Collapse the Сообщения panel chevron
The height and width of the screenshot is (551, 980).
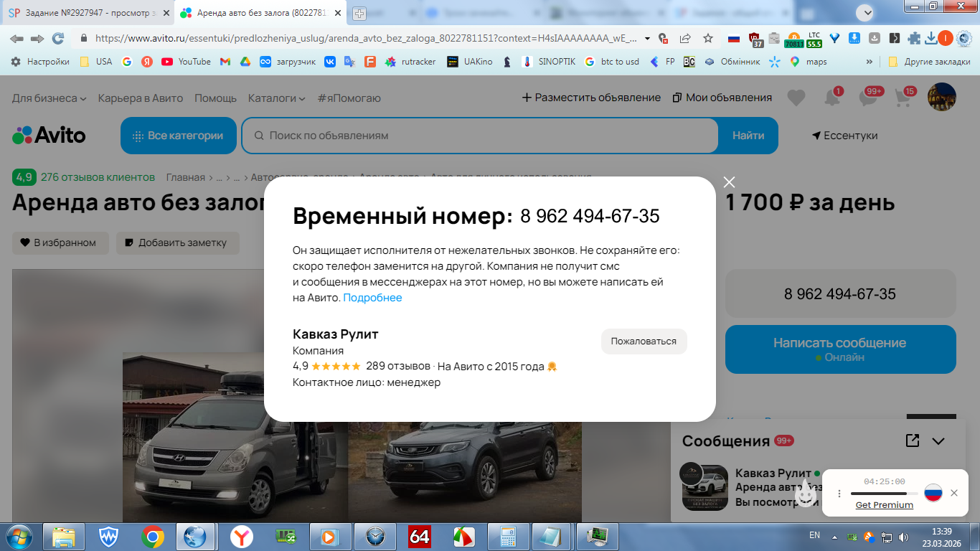tap(938, 441)
